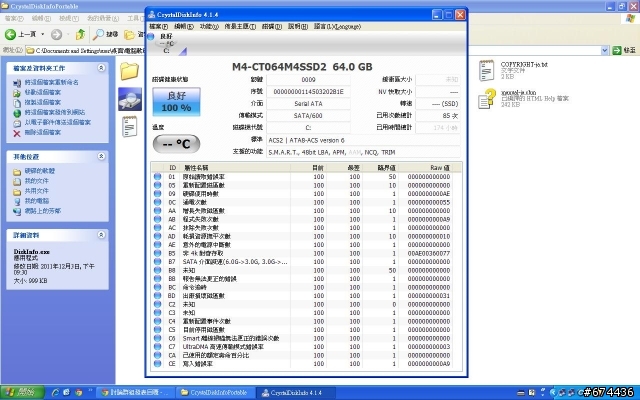Click Internet Explorer icon in quick launch
640x400 pixels.
[55, 393]
